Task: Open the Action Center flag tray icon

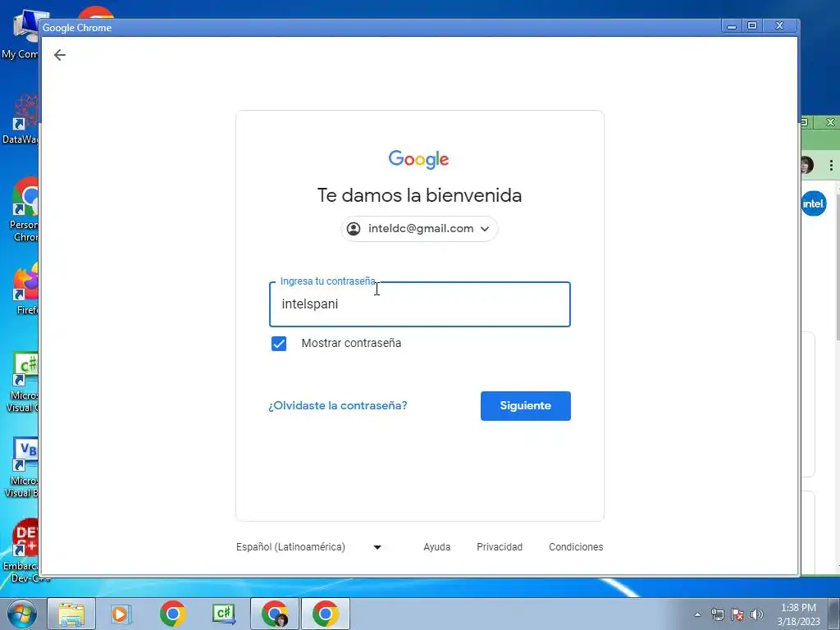Action: 737,614
